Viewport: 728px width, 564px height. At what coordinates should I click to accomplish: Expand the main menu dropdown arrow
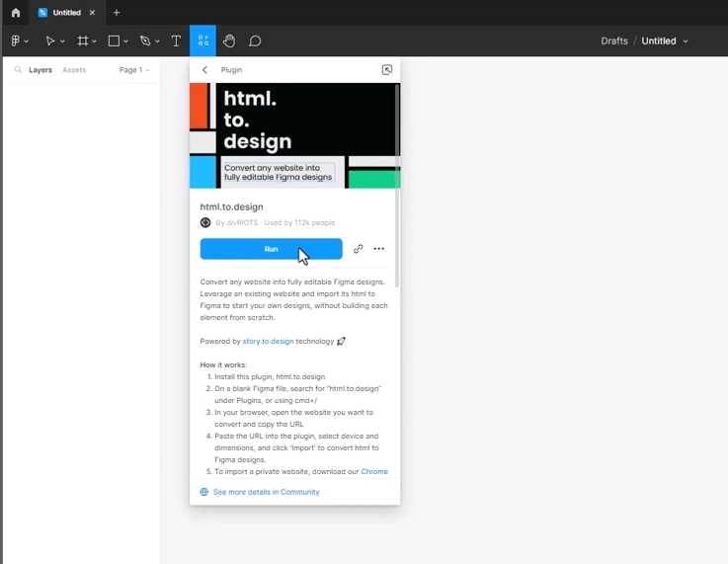pos(27,41)
